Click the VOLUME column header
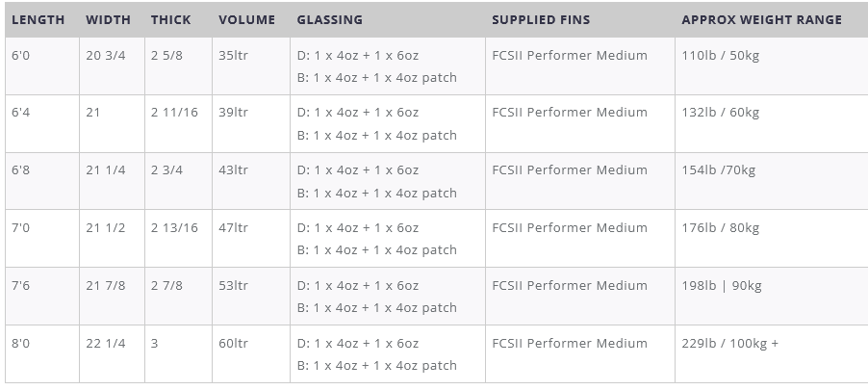 [x=246, y=19]
